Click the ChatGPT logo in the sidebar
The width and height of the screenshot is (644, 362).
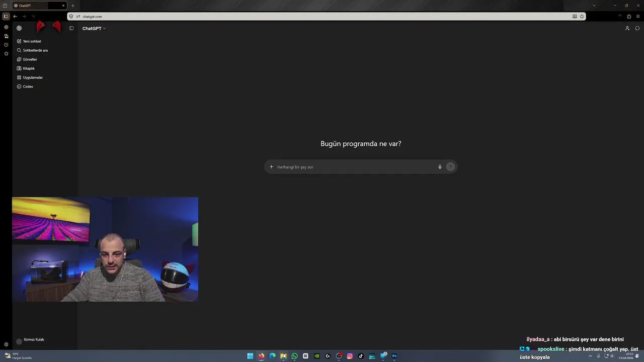pyautogui.click(x=19, y=28)
